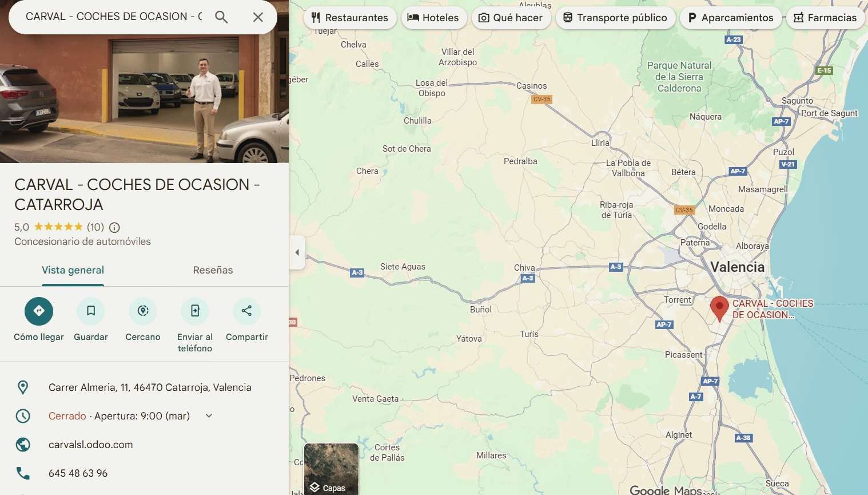Collapse the side panel with arrow
This screenshot has height=495, width=868.
click(297, 252)
